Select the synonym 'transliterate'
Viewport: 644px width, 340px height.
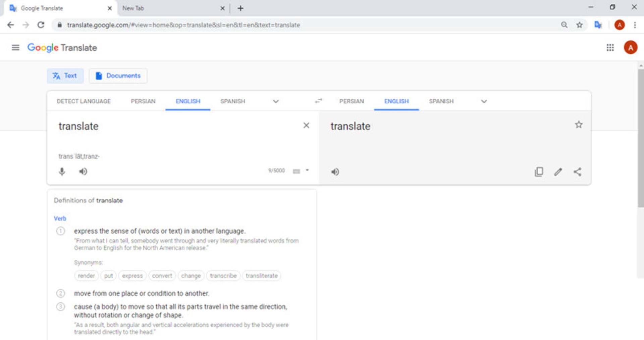[262, 276]
